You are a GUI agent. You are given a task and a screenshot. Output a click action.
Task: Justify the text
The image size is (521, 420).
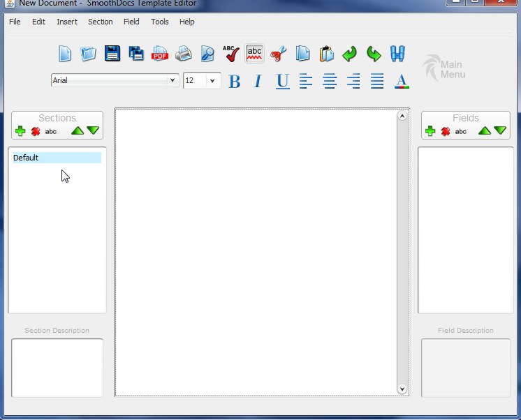377,81
